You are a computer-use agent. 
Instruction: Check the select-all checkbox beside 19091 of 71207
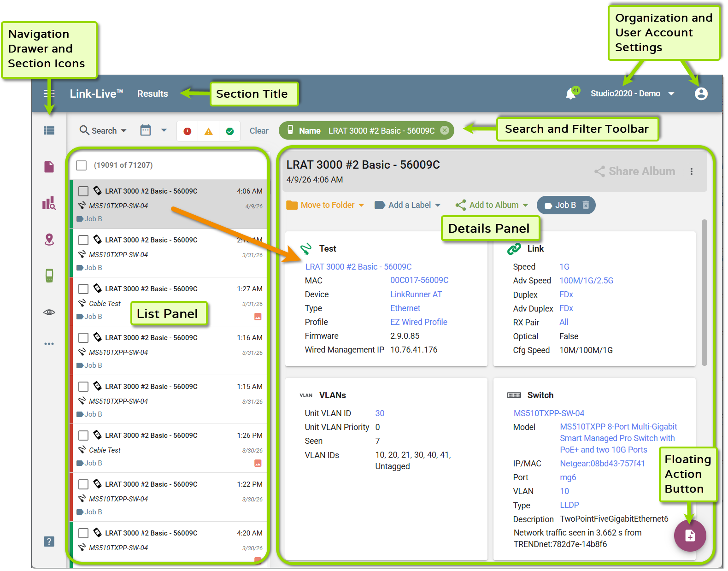[x=82, y=165]
